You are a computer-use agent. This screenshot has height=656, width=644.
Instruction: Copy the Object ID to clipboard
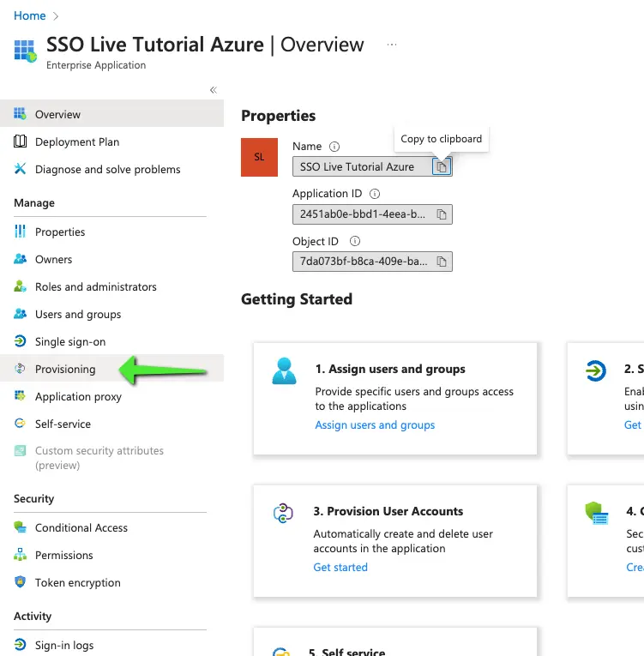point(442,262)
